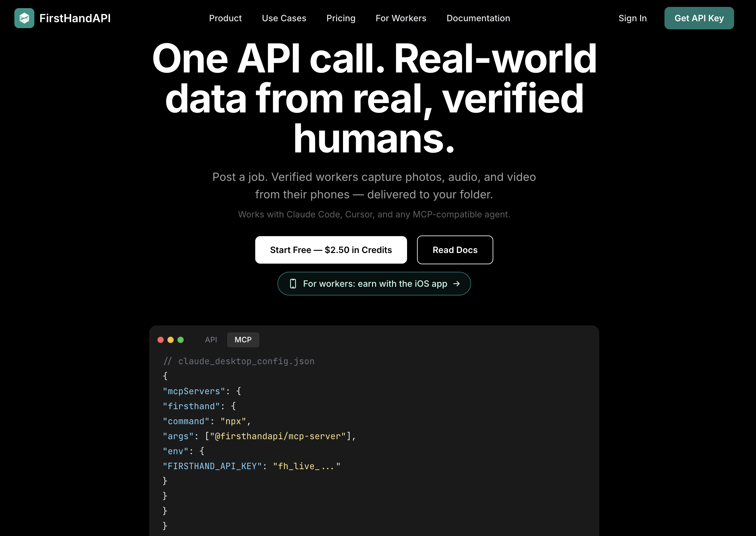Click the Sign In link

pyautogui.click(x=632, y=18)
